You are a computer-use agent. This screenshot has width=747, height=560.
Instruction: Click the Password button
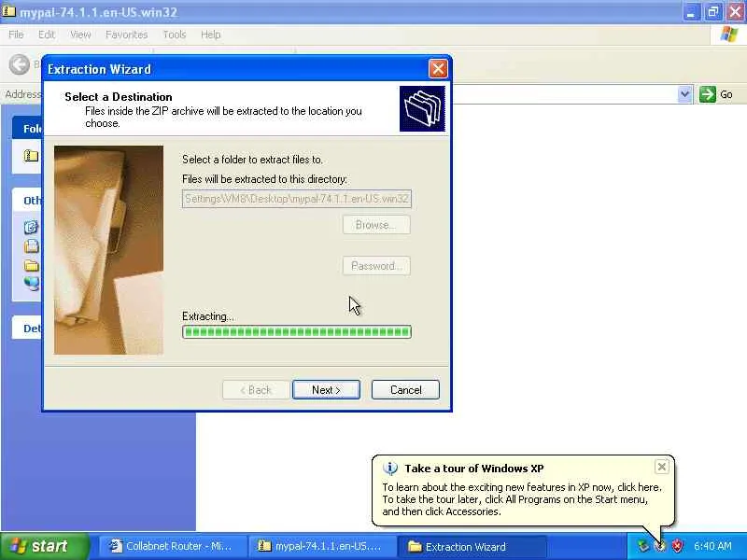376,266
